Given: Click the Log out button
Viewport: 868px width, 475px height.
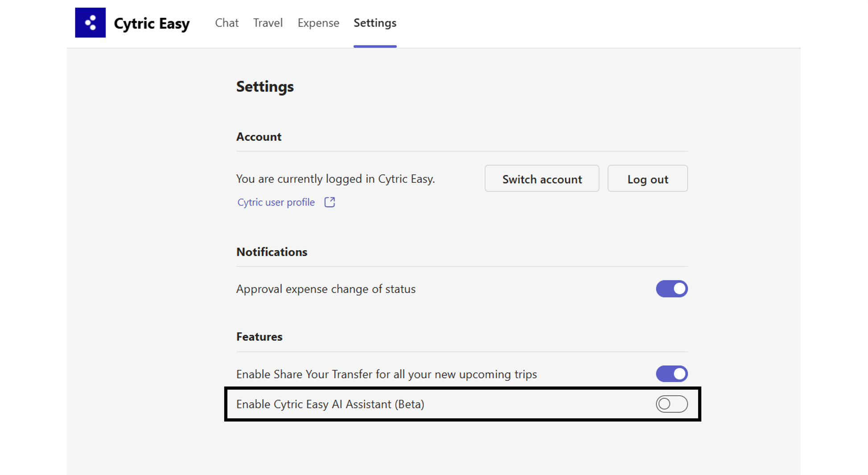Looking at the screenshot, I should (647, 179).
